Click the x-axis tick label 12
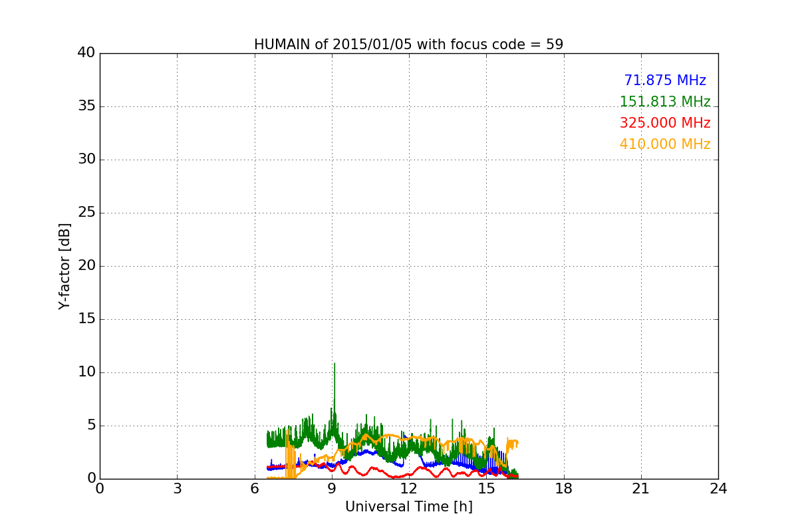 coord(409,488)
